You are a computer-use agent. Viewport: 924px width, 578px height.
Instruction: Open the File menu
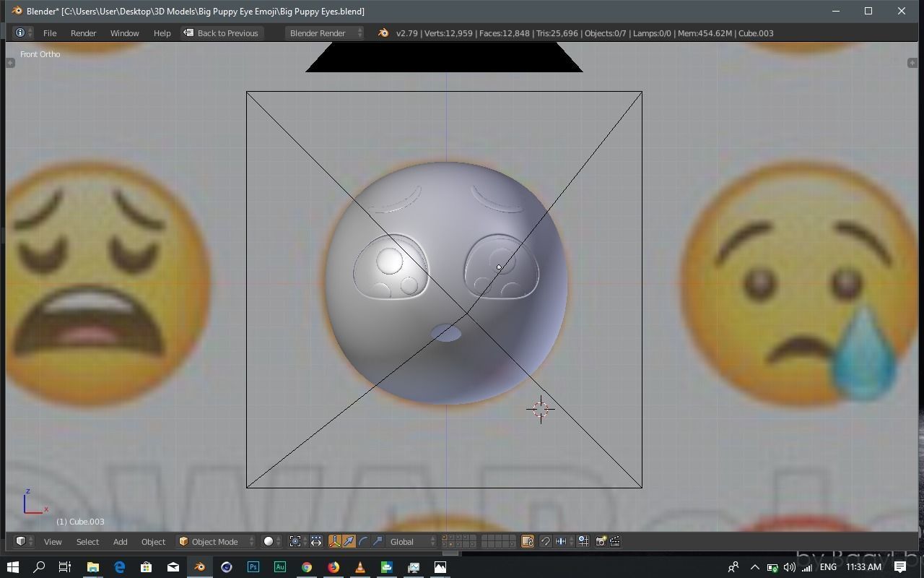tap(50, 33)
